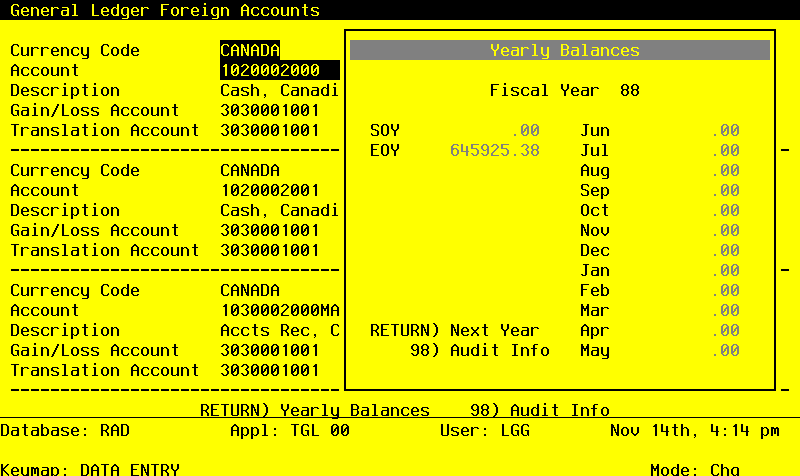800x476 pixels.
Task: Click the Dec balance value
Action: 725,250
